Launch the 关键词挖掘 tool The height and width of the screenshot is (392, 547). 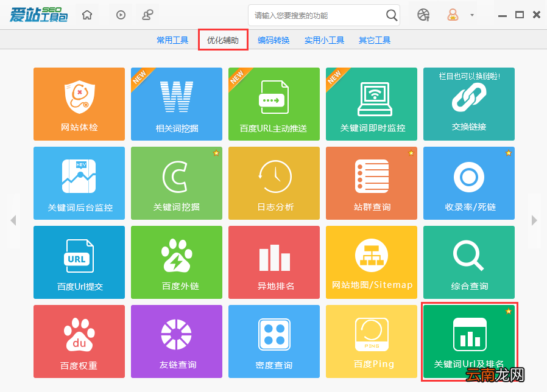[177, 183]
